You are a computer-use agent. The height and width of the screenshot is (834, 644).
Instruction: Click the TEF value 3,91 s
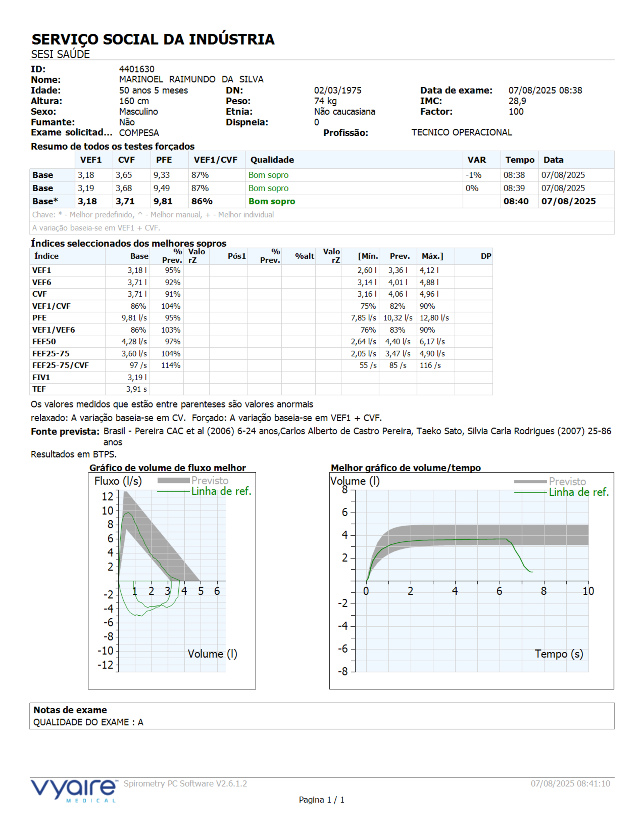[137, 389]
